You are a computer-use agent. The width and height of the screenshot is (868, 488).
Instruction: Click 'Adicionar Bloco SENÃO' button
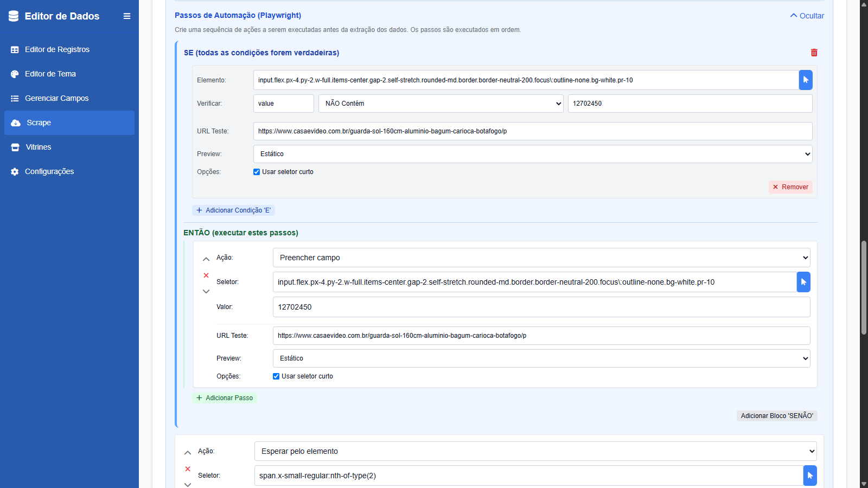[776, 416]
